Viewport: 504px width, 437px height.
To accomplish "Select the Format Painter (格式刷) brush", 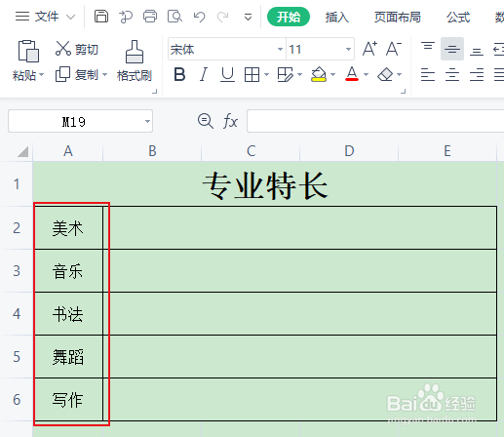I will coord(135,52).
